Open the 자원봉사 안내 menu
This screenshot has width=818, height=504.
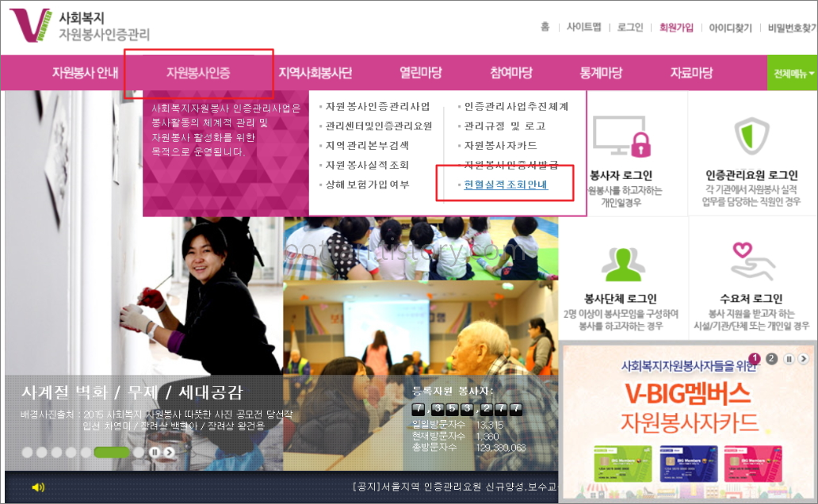(x=85, y=73)
